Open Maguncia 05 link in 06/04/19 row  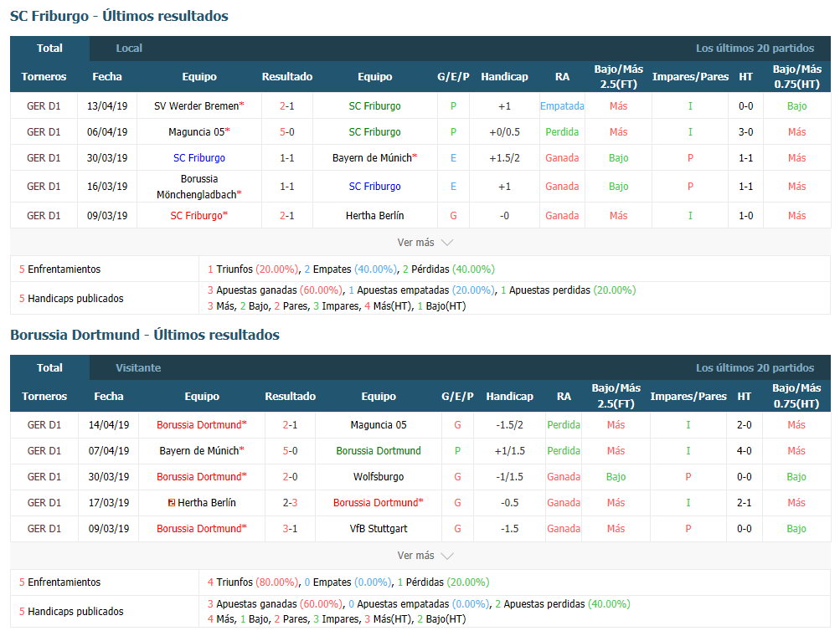[x=198, y=131]
